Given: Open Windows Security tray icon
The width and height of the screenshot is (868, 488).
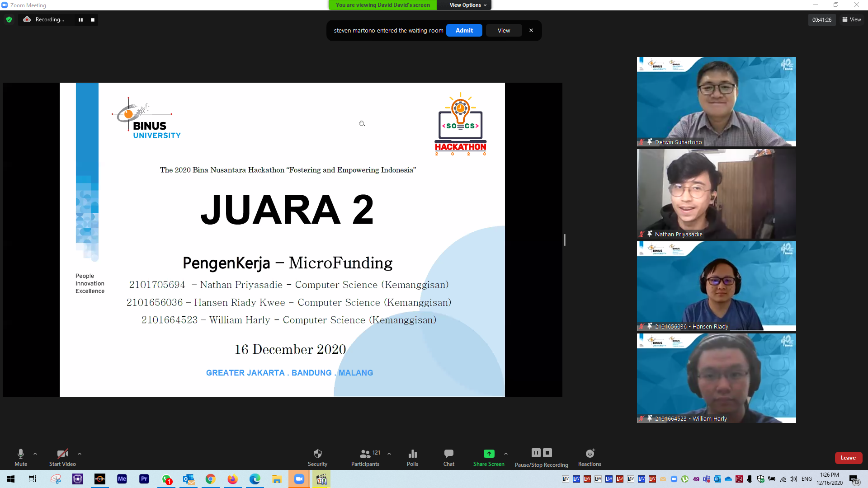Looking at the screenshot, I should (x=761, y=479).
